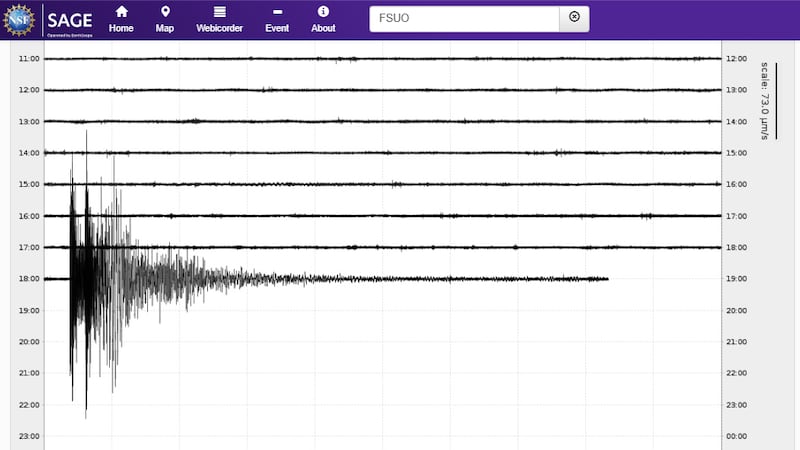The height and width of the screenshot is (450, 800).
Task: Click the 14:00 left time label
Action: click(x=29, y=153)
